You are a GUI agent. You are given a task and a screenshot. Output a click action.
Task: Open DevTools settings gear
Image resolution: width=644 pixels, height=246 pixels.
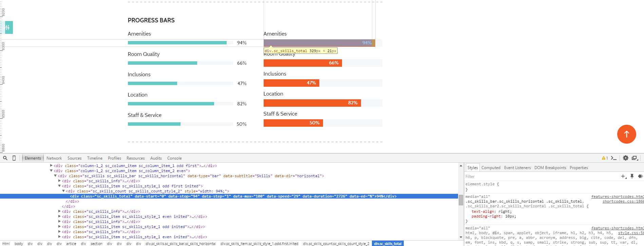625,158
